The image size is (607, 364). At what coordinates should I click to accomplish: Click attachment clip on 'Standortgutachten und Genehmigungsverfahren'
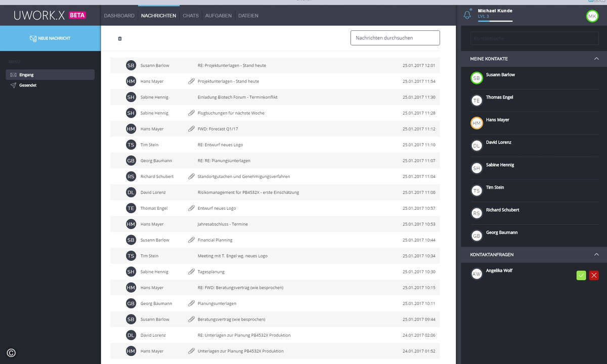[x=191, y=176]
